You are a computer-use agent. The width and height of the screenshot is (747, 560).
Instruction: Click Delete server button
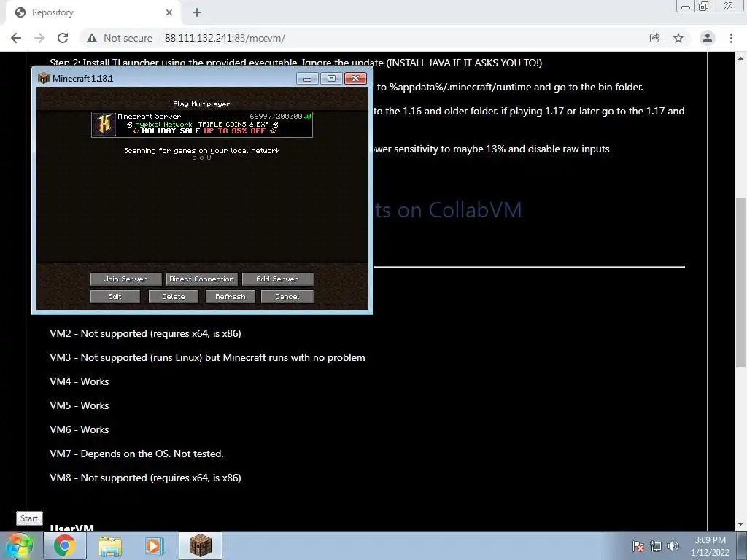(174, 297)
